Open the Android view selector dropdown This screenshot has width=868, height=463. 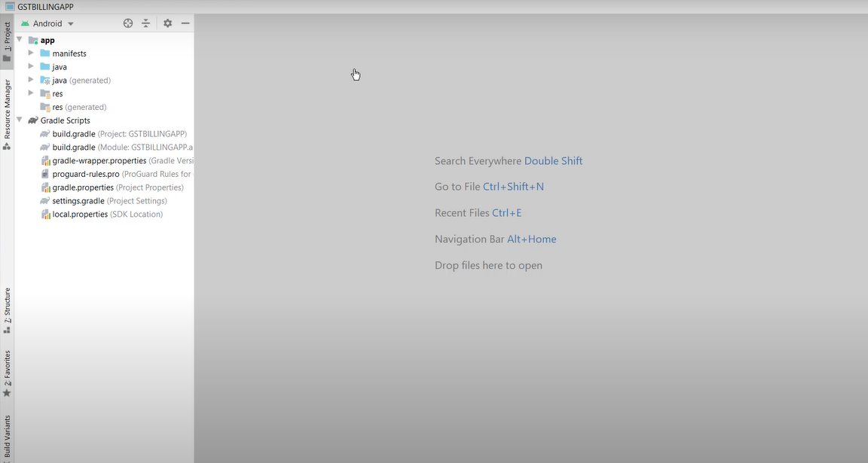coord(47,23)
